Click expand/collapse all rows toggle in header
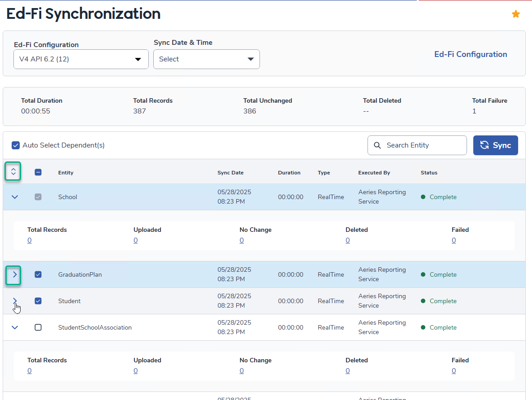 [x=13, y=171]
